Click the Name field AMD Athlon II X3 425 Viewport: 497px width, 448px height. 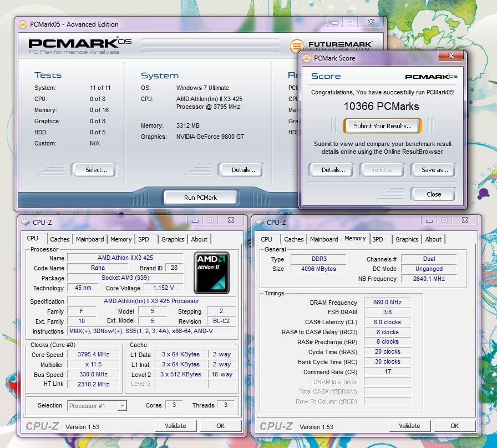(x=125, y=258)
